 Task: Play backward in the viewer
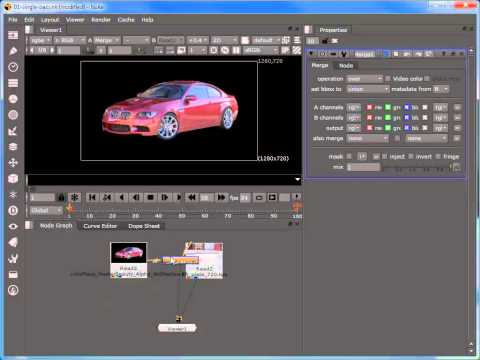[x=122, y=197]
